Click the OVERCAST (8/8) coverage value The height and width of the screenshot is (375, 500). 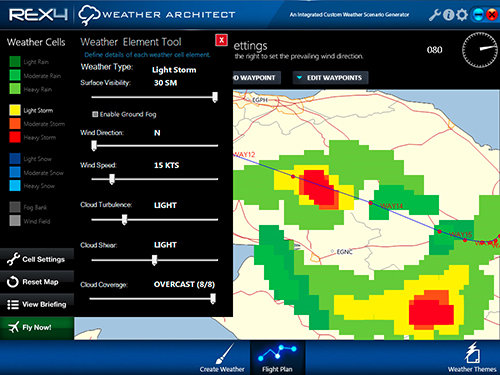(184, 284)
